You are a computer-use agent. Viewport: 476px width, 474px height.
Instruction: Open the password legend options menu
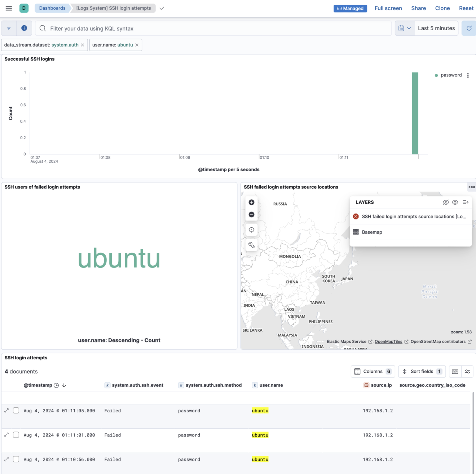[468, 75]
